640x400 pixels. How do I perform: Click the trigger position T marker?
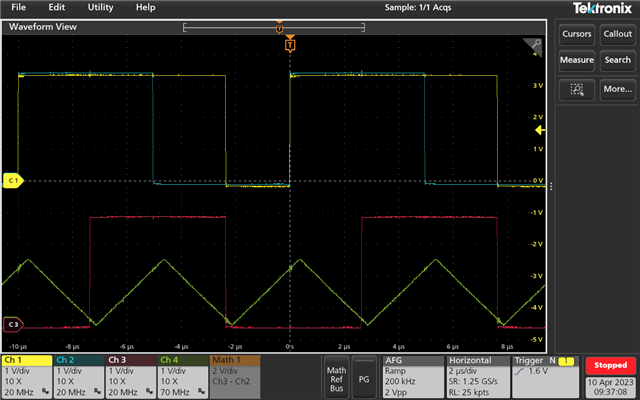(x=290, y=45)
